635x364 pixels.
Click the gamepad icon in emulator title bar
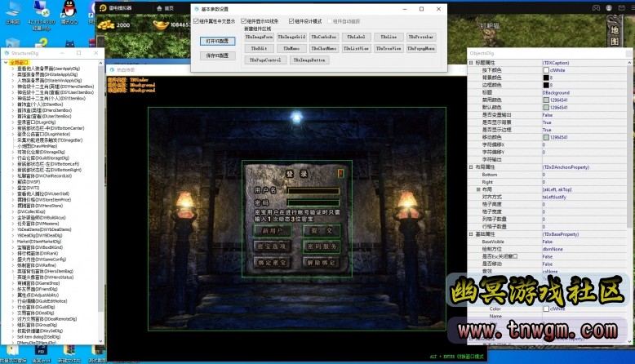tap(596, 7)
